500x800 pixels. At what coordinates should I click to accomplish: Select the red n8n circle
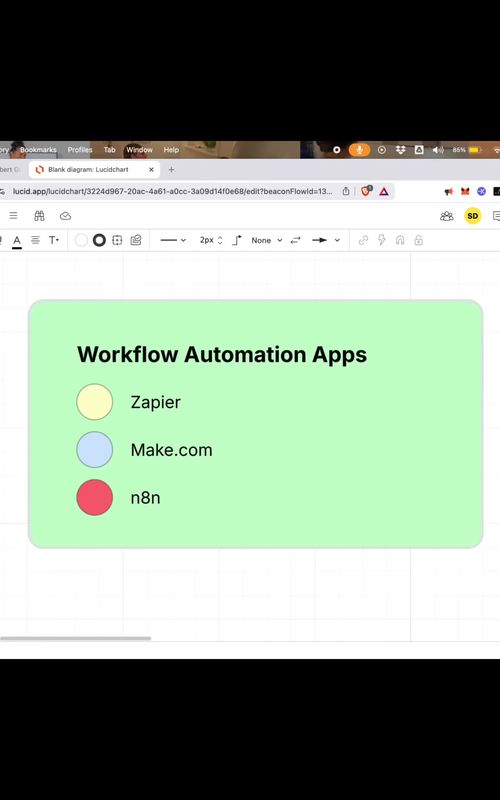coord(94,497)
